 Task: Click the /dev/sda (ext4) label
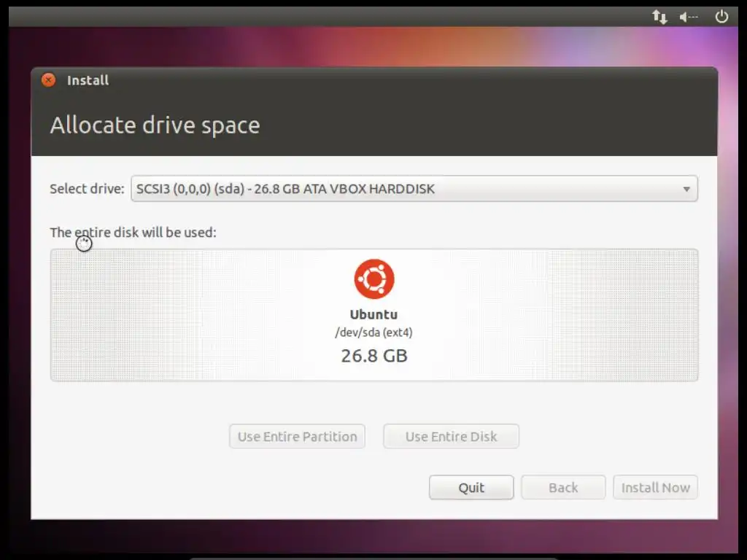click(x=374, y=332)
